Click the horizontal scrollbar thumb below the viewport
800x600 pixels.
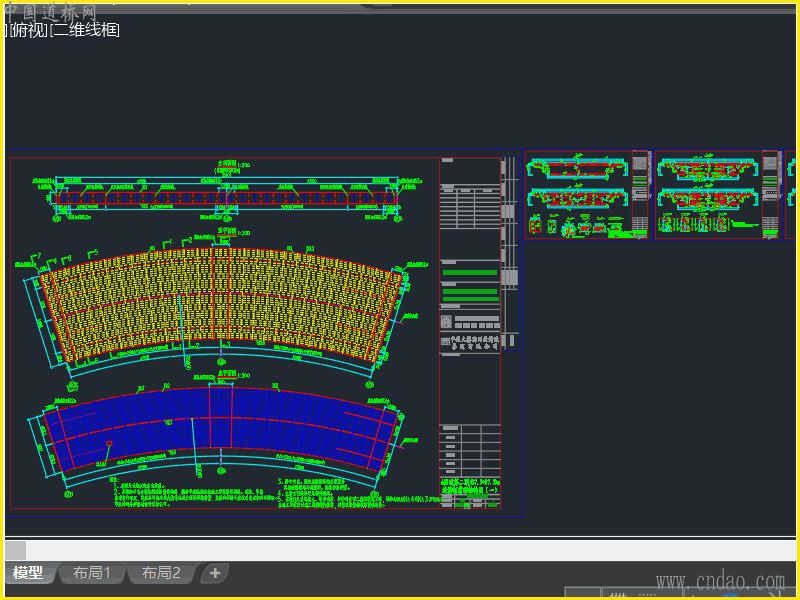pos(16,551)
